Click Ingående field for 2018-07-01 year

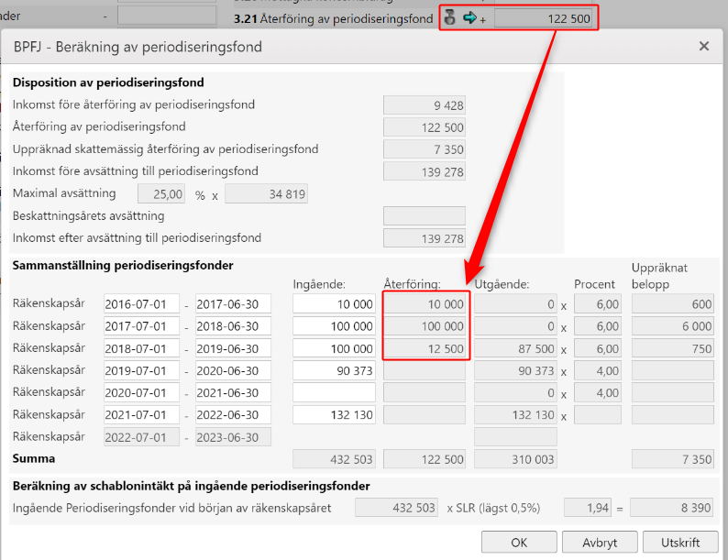334,348
